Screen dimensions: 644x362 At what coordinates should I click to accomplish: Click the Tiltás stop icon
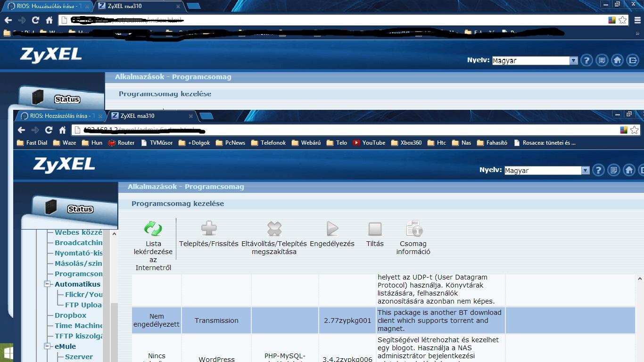click(375, 229)
